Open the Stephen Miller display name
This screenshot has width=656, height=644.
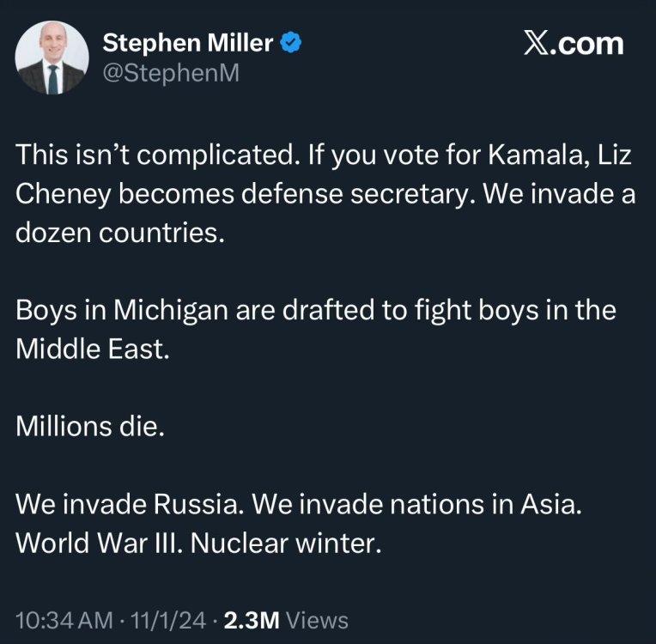(x=188, y=41)
